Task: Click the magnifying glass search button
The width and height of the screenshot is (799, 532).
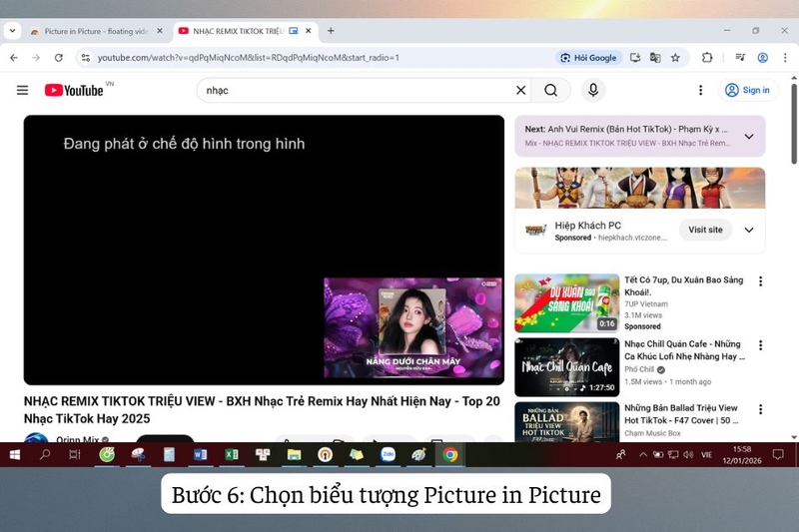Action: click(551, 90)
